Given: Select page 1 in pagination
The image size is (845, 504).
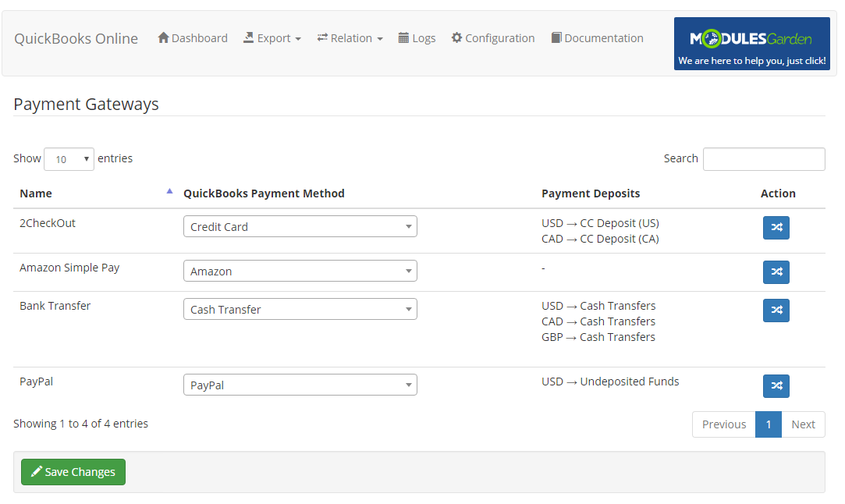Looking at the screenshot, I should pyautogui.click(x=769, y=424).
